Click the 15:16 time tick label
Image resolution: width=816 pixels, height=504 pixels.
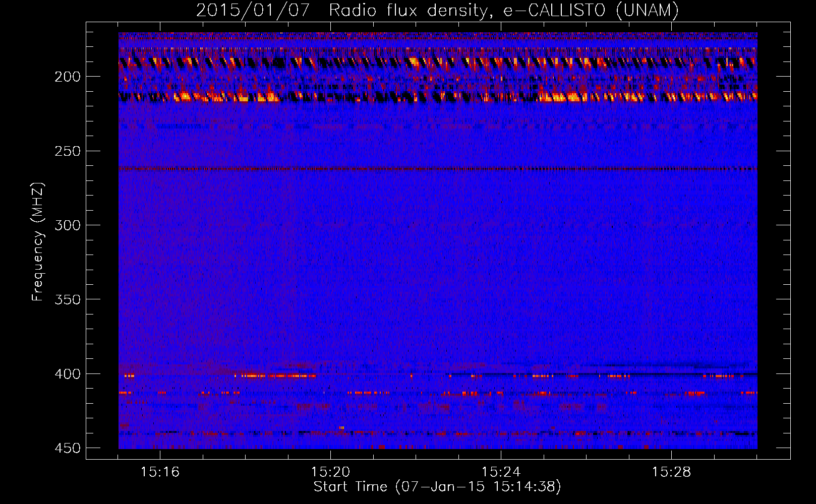pyautogui.click(x=160, y=472)
